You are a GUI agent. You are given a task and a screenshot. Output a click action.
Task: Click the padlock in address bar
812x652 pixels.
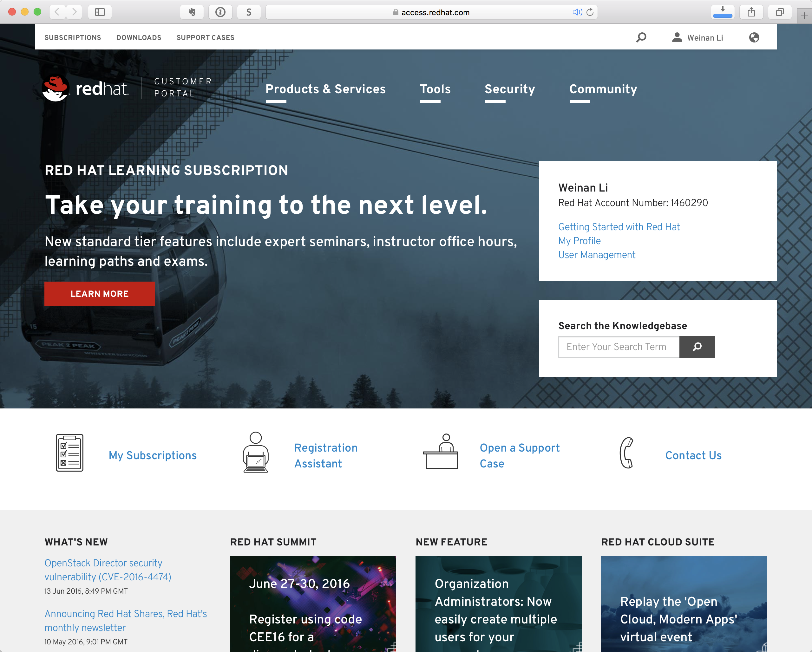click(x=396, y=12)
